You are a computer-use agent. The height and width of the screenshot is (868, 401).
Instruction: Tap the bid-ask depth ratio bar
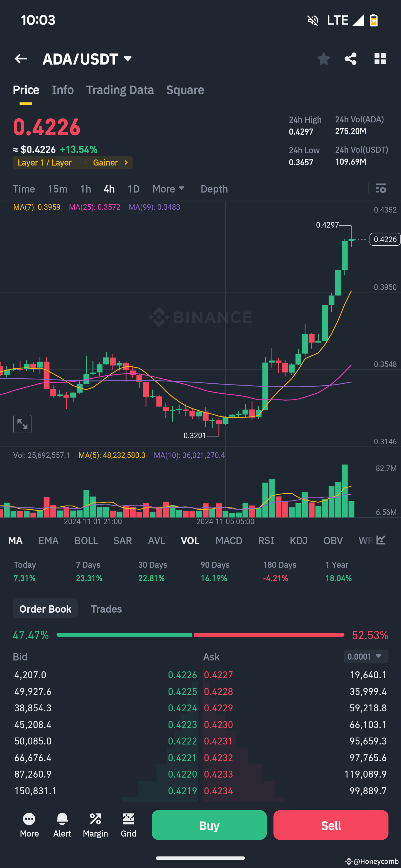tap(200, 635)
